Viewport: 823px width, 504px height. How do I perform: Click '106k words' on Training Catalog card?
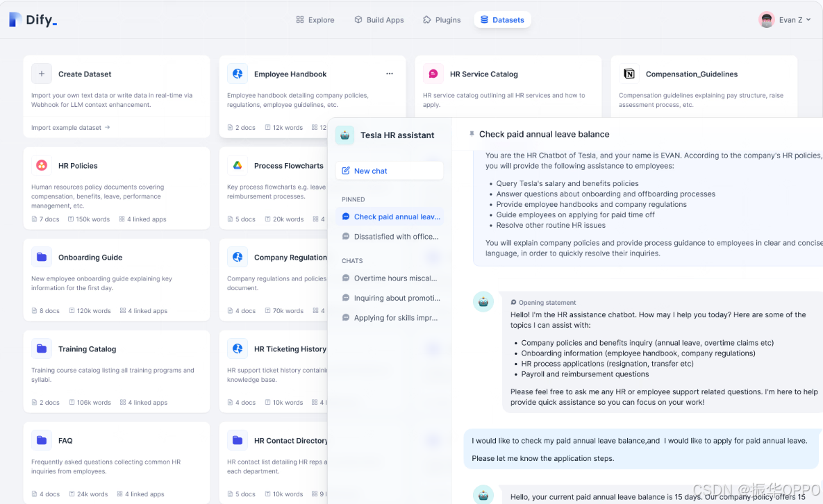pos(90,403)
